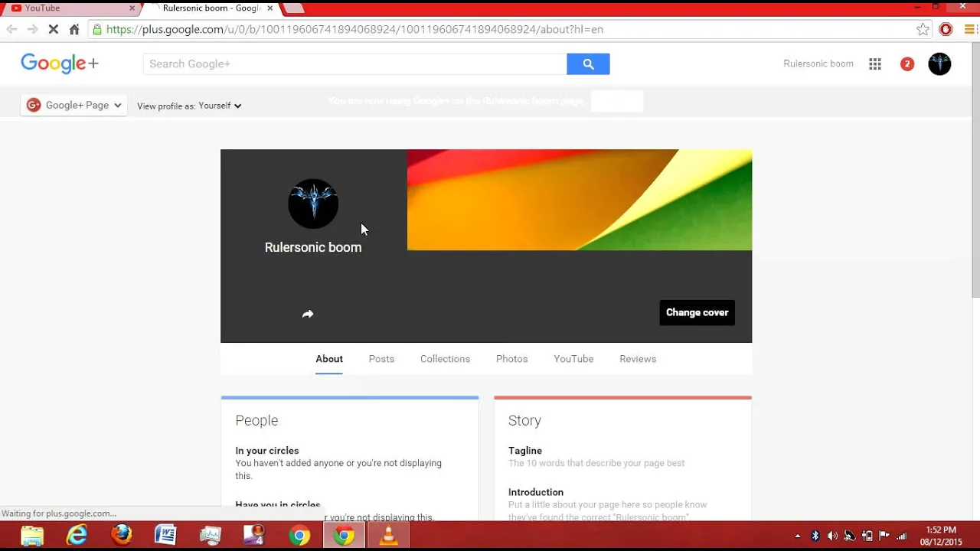Open the View profile as Yourself dropdown
The width and height of the screenshot is (980, 551).
point(189,106)
